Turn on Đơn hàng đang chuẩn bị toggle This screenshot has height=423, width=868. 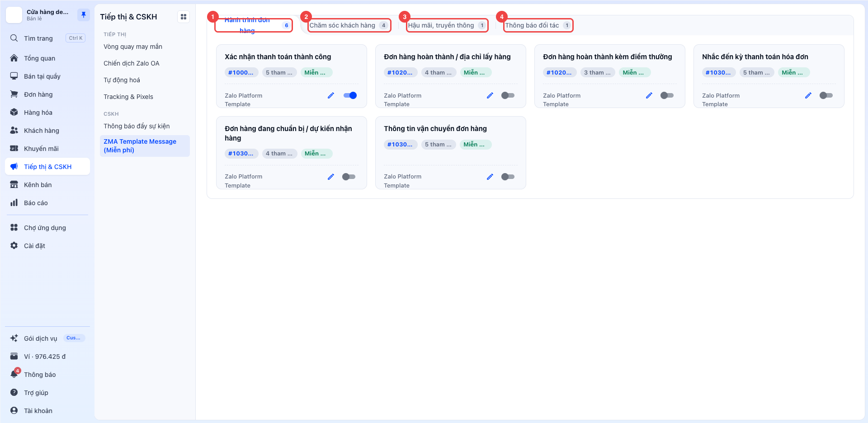pyautogui.click(x=349, y=177)
